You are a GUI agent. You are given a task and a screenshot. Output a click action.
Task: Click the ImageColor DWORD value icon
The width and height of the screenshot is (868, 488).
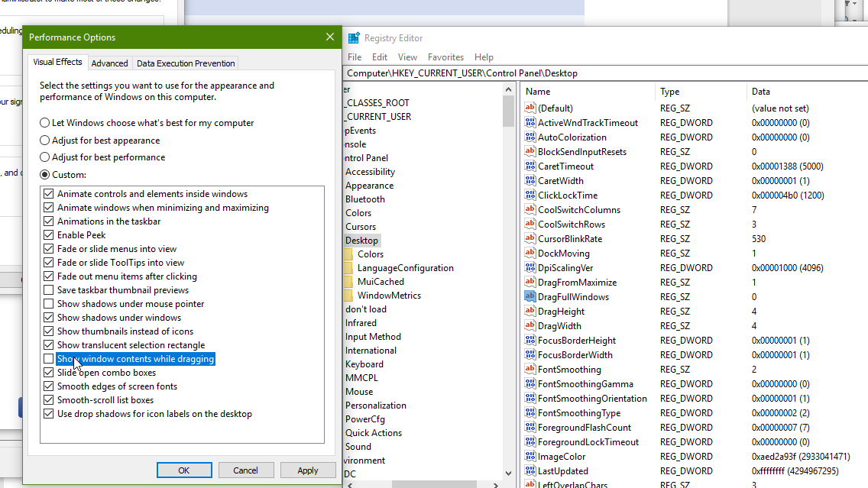[x=530, y=457]
